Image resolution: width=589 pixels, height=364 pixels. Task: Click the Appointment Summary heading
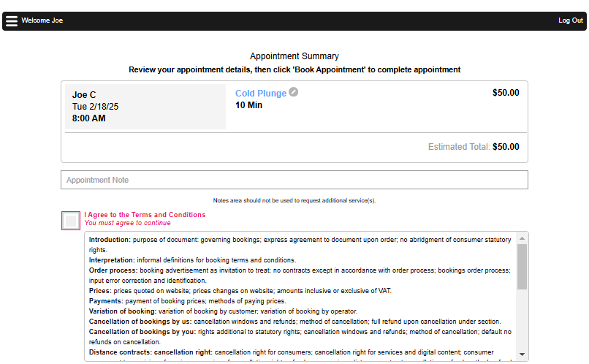[x=294, y=56]
